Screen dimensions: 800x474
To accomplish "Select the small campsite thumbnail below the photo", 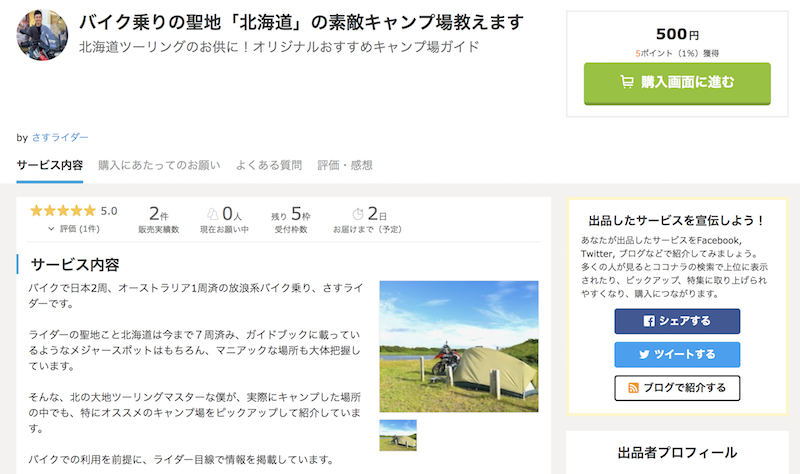I will [398, 435].
